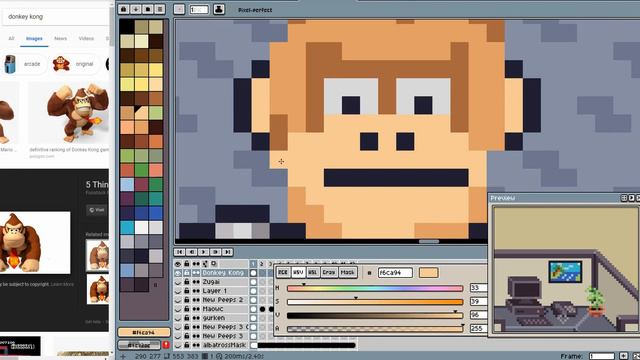
Task: Adjust the Saturation slider
Action: (x=375, y=302)
